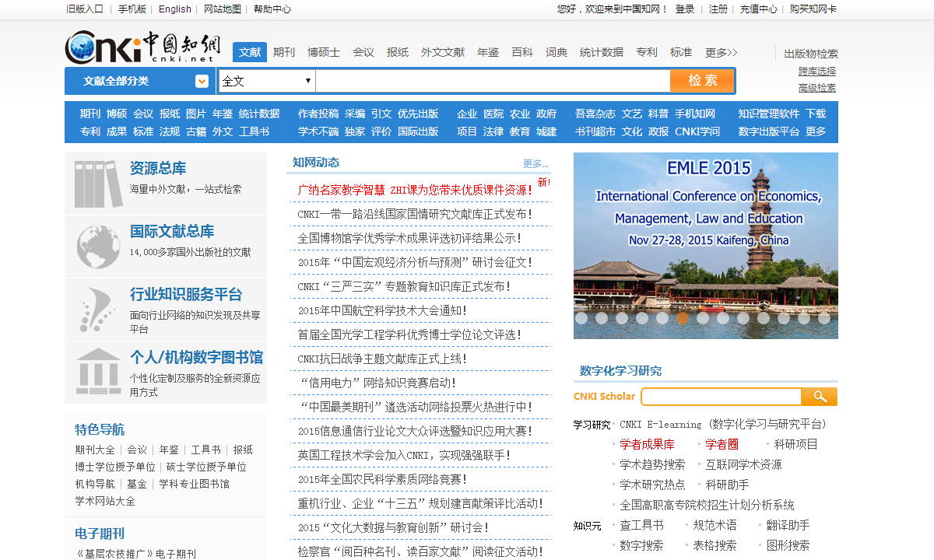The height and width of the screenshot is (560, 934).
Task: Open the 高级检索 advanced search link
Action: point(817,88)
